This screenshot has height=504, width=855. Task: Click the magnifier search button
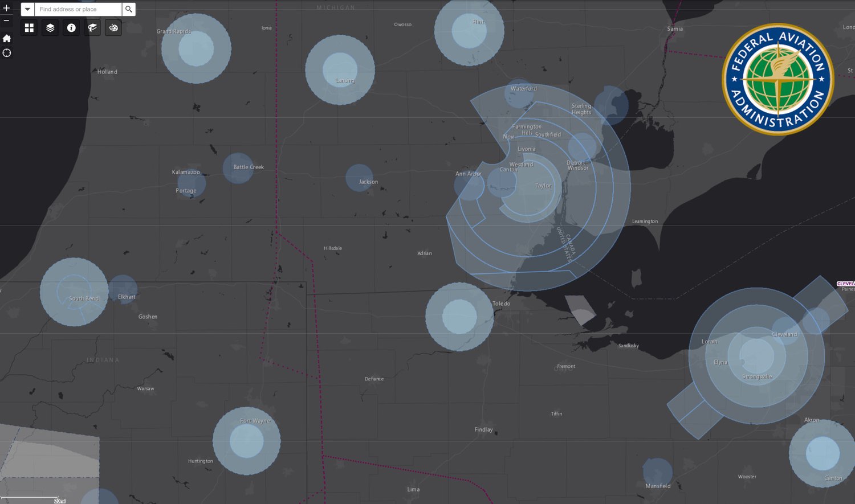pos(129,9)
